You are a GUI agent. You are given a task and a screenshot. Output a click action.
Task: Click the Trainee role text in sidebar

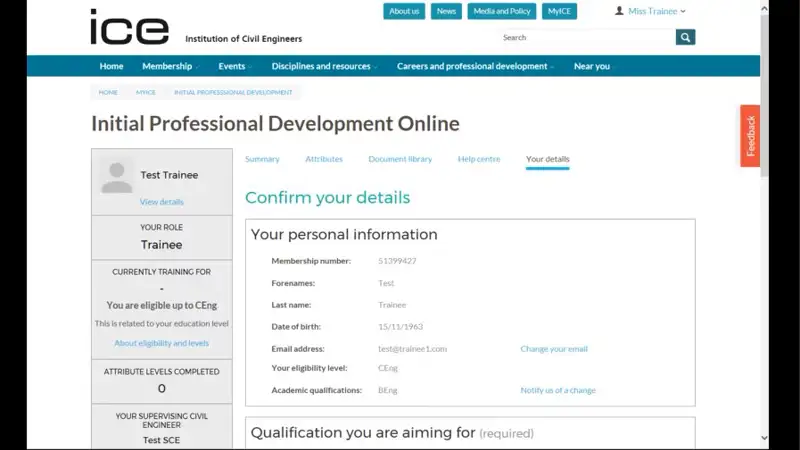point(161,245)
